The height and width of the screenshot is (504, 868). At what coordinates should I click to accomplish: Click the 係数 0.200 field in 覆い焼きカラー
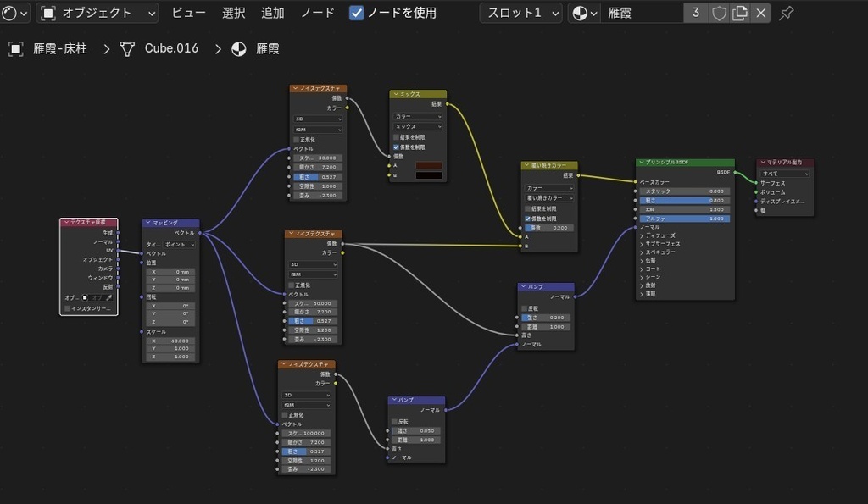click(549, 228)
